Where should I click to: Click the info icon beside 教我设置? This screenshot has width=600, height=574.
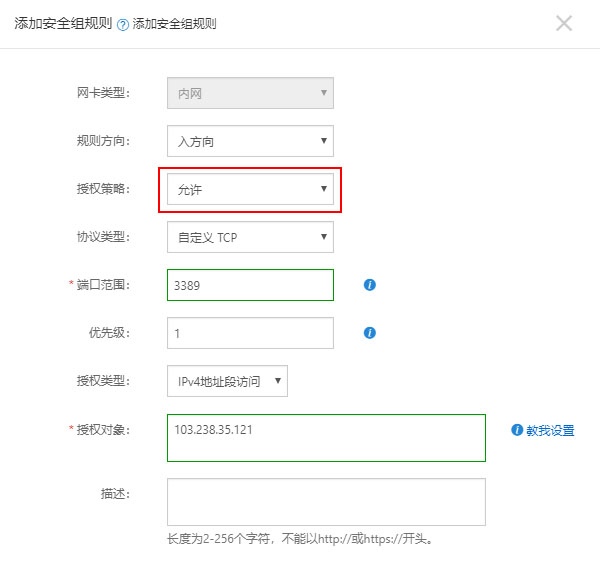[517, 430]
